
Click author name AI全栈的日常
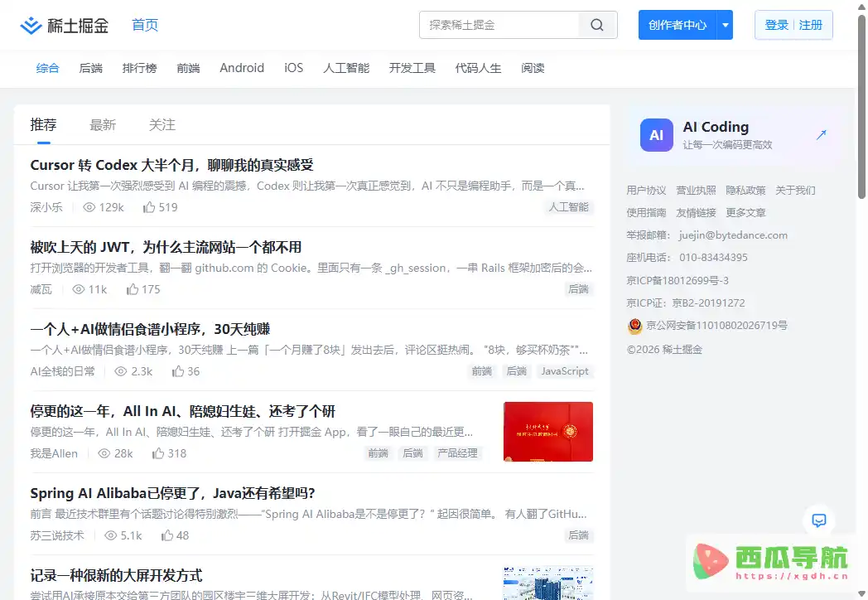[x=63, y=371]
